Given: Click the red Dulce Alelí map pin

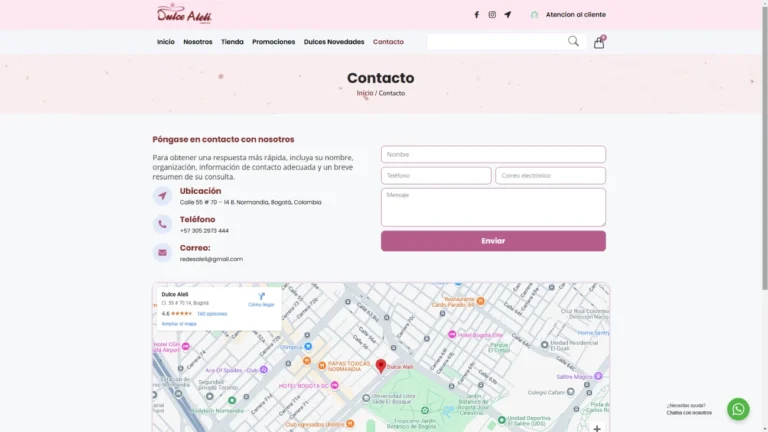Looking at the screenshot, I should tap(381, 365).
